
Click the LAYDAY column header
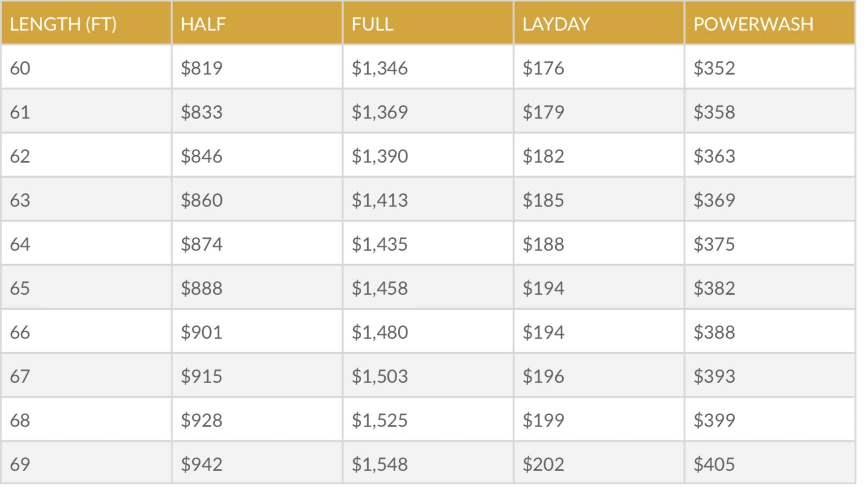click(x=556, y=24)
